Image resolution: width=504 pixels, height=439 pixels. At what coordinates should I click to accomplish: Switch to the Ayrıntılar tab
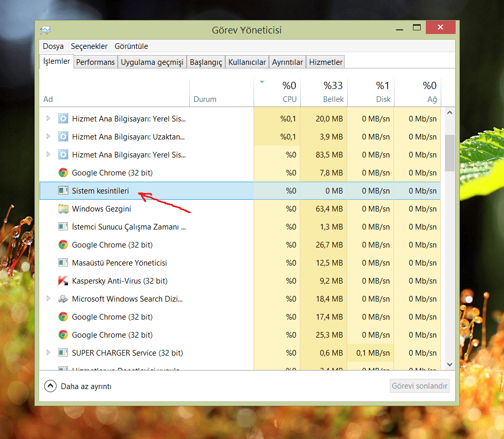(x=287, y=62)
